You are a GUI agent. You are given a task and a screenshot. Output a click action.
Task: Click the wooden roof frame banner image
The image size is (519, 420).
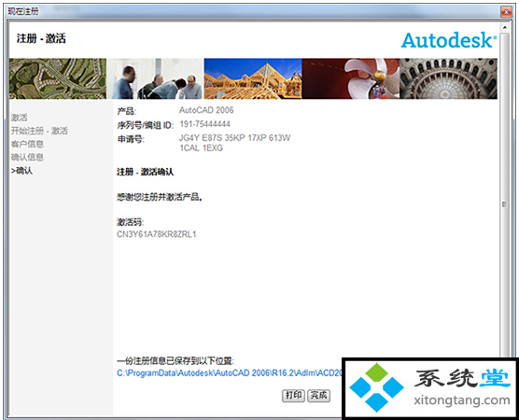253,78
